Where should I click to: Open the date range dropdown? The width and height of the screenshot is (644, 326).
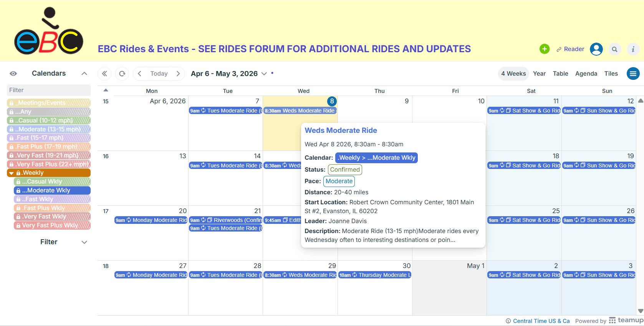264,74
